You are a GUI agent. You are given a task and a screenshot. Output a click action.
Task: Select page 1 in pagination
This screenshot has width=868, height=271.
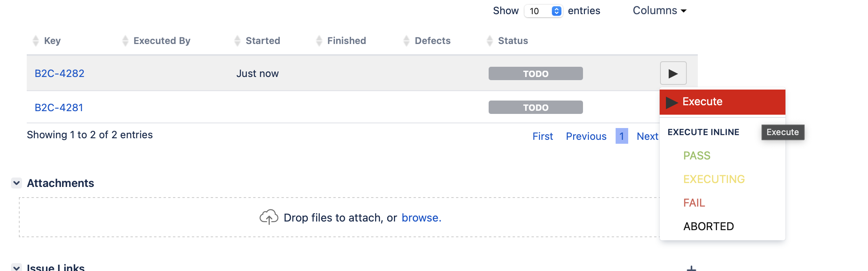[x=622, y=136]
